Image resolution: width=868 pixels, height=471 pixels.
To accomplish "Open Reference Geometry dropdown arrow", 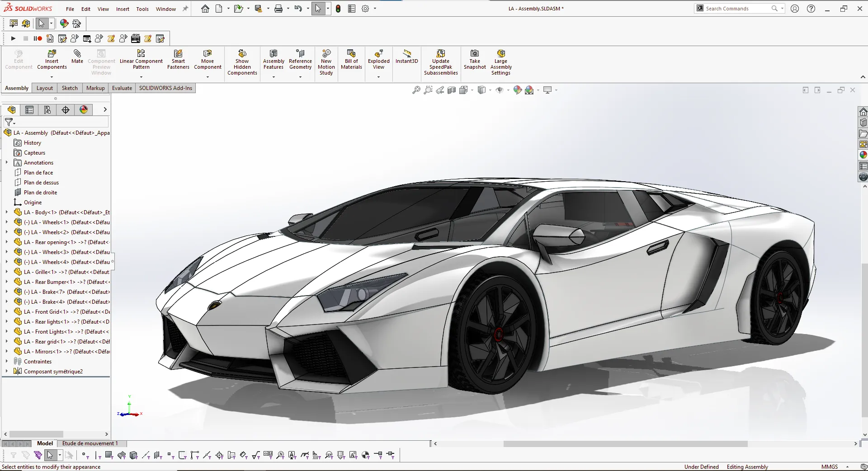I will coord(300,77).
